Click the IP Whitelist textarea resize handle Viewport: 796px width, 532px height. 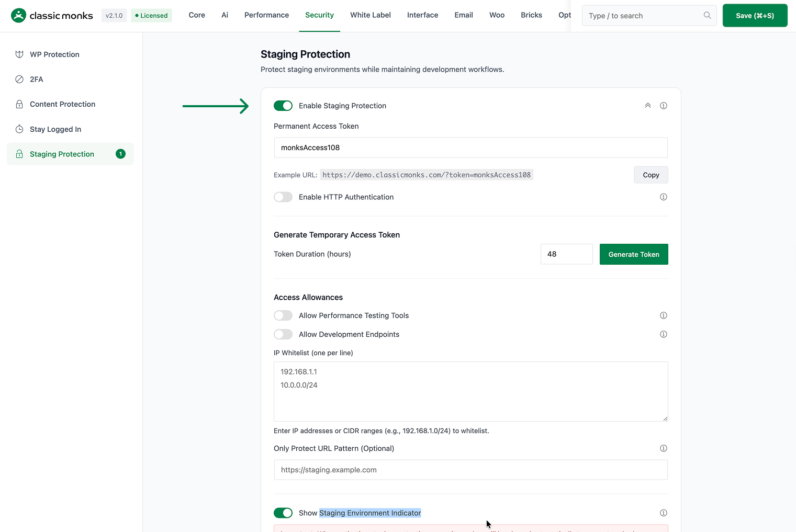(665, 418)
